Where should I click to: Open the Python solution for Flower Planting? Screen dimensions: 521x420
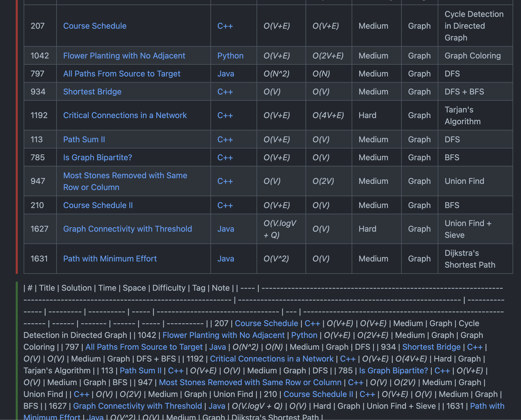coord(230,56)
